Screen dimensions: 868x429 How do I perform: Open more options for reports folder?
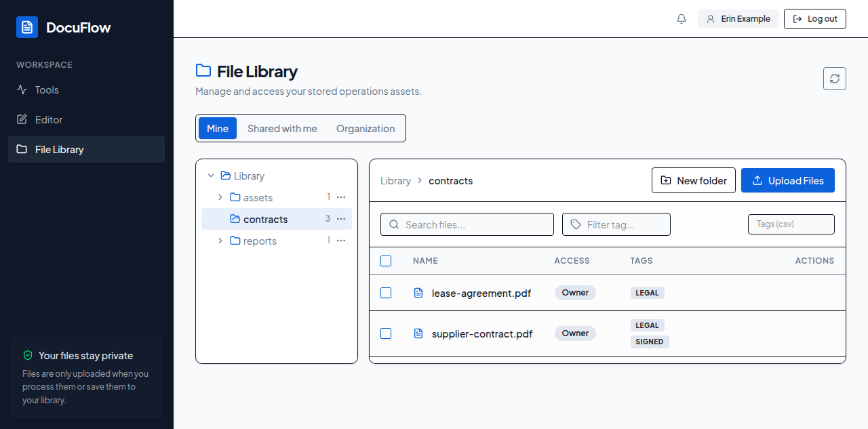pos(341,241)
